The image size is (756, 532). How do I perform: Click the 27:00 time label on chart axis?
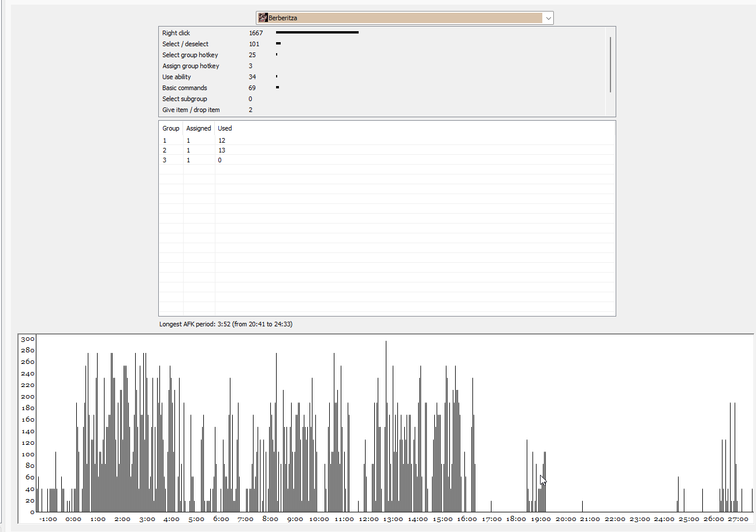(738, 519)
